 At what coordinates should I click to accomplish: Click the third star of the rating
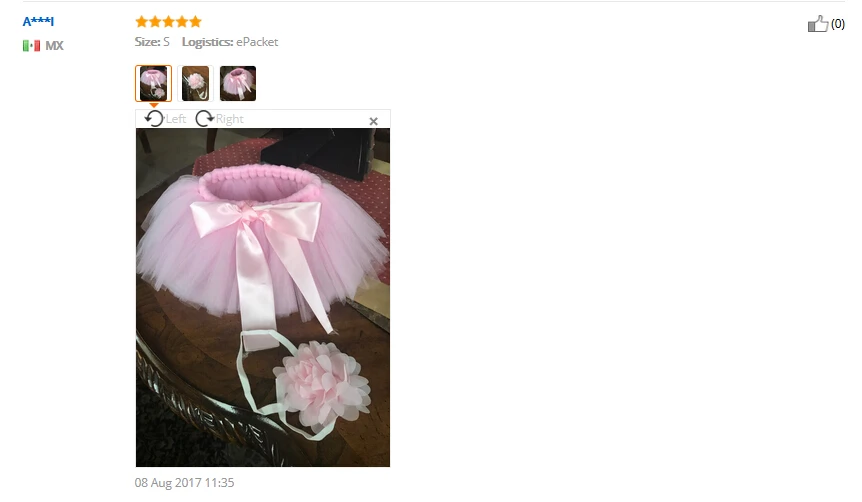click(169, 21)
